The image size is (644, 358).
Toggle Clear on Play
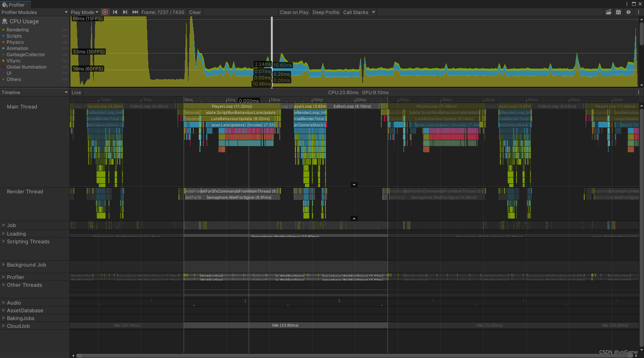point(294,12)
